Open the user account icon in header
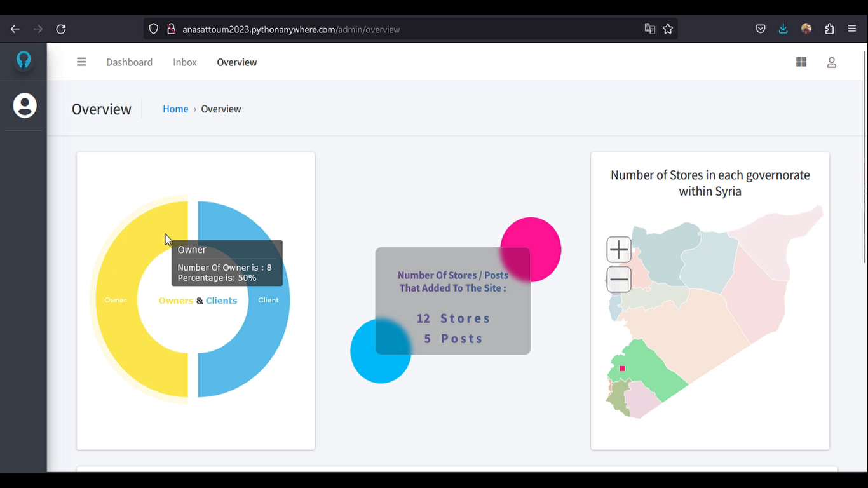Image resolution: width=868 pixels, height=488 pixels. [831, 62]
